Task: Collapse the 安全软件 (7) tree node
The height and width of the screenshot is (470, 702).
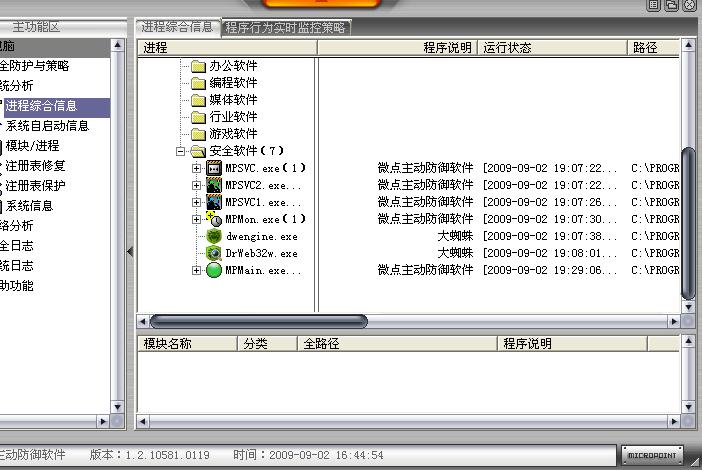Action: point(180,151)
